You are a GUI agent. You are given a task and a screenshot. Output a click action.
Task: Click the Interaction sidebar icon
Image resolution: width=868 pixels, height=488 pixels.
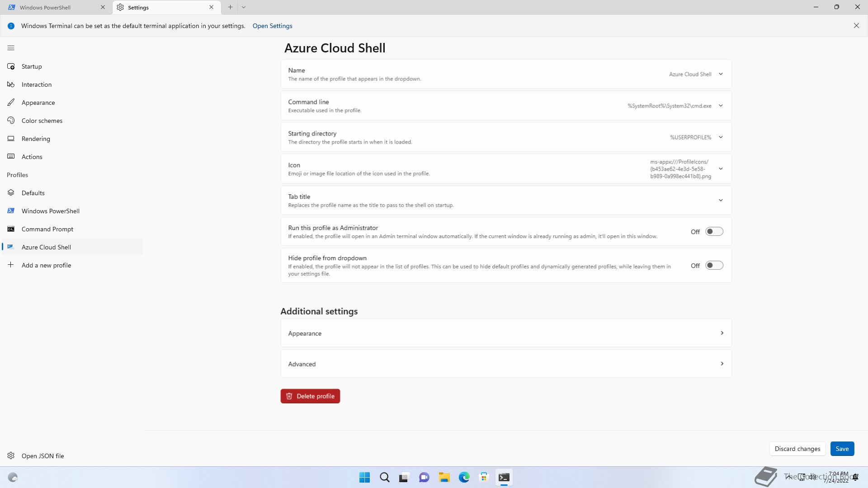coord(11,84)
